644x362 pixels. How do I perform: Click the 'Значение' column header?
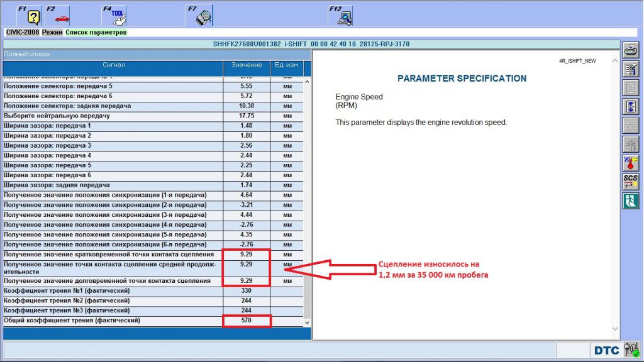coord(247,65)
